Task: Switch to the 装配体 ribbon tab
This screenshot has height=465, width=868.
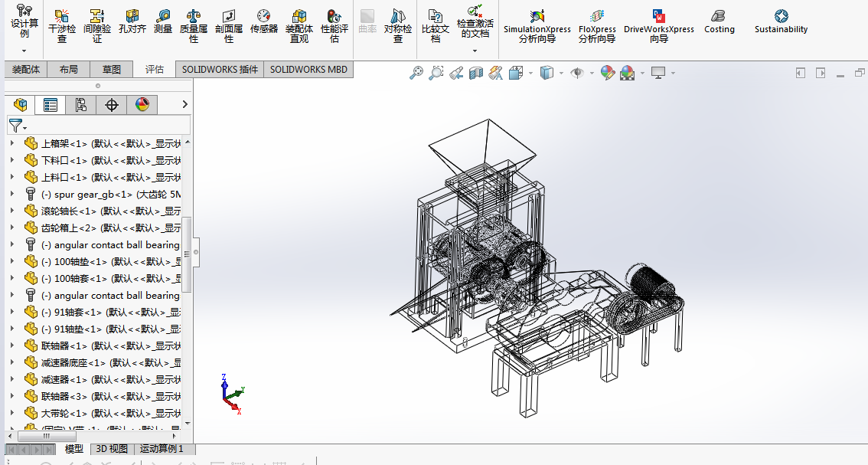Action: coord(26,69)
